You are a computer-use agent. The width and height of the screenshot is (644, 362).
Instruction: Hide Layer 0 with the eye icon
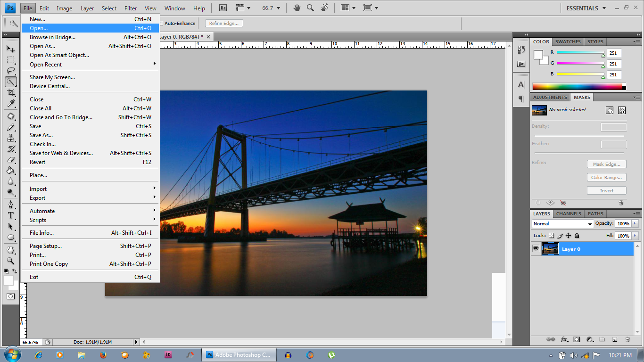536,248
